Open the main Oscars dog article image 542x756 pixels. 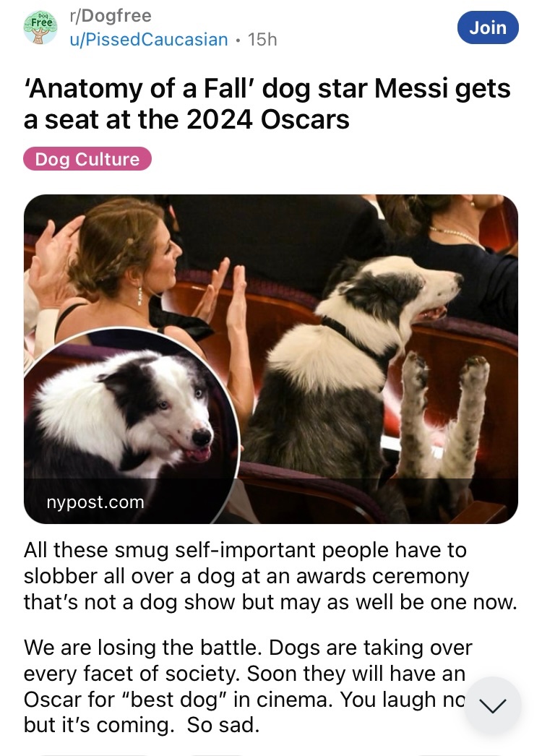[271, 359]
